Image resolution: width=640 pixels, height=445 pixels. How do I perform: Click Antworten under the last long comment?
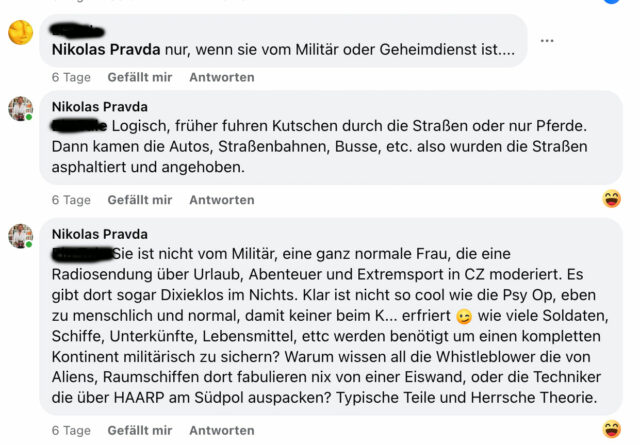tap(222, 430)
